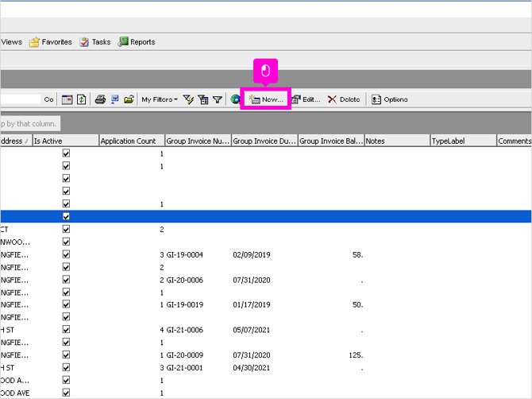Screen dimensions: 532x399
Task: Click the NWOO... address cell
Action: [x=15, y=242]
